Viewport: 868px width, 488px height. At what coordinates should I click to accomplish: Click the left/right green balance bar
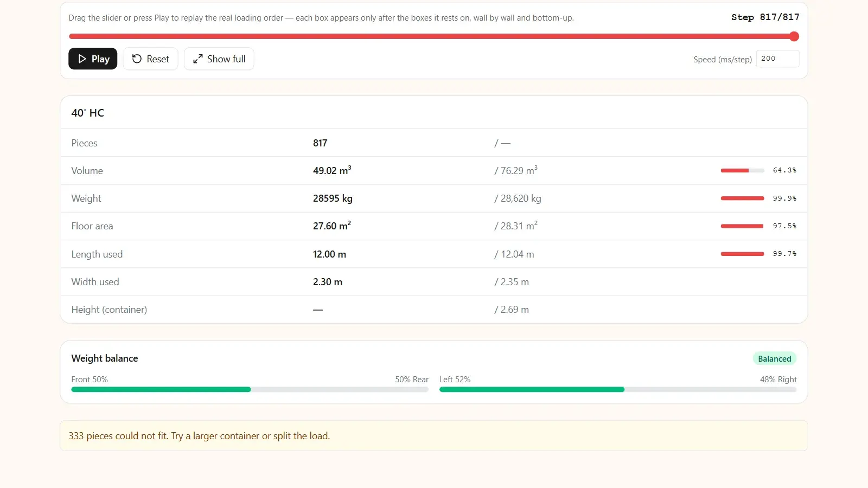(618, 389)
